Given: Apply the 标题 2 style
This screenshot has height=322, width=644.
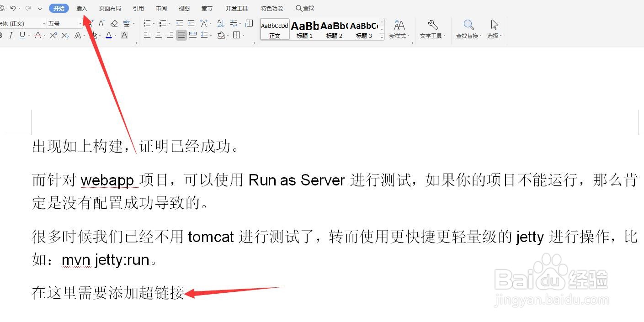Looking at the screenshot, I should coord(334,30).
